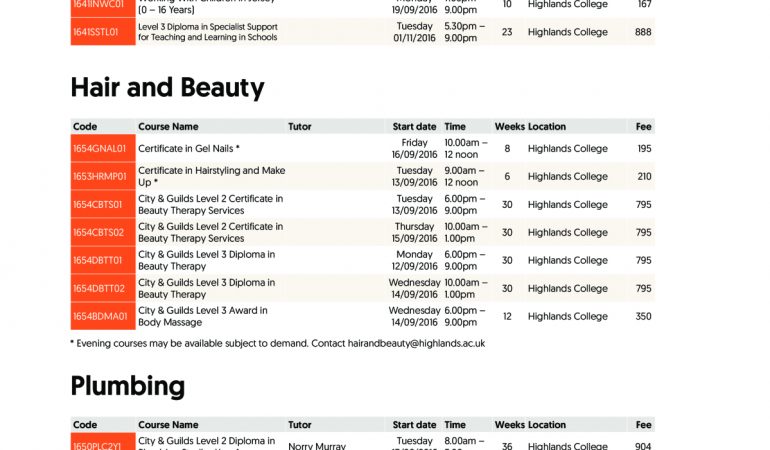The height and width of the screenshot is (450, 770).
Task: Click course code 1654GNAL01
Action: [100, 148]
